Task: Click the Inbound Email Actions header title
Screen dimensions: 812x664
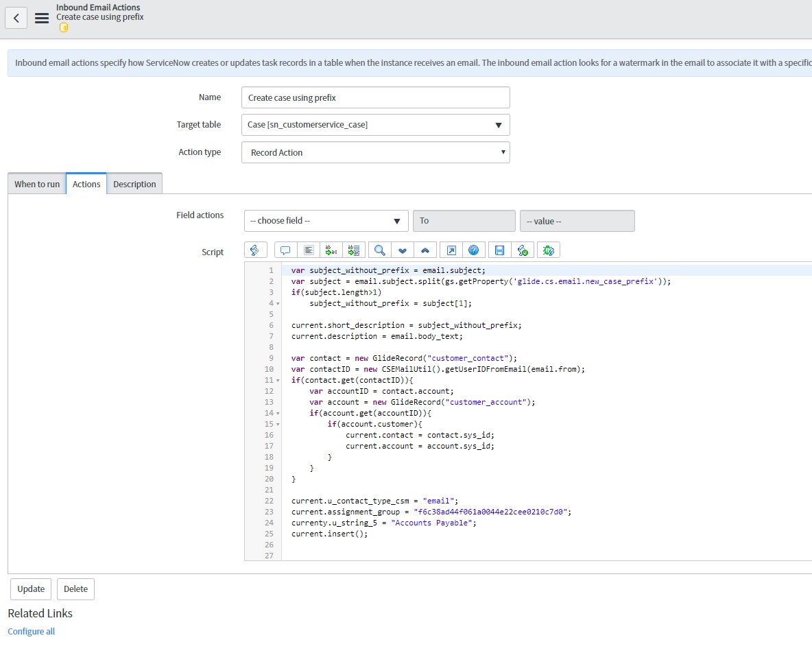Action: click(x=98, y=8)
